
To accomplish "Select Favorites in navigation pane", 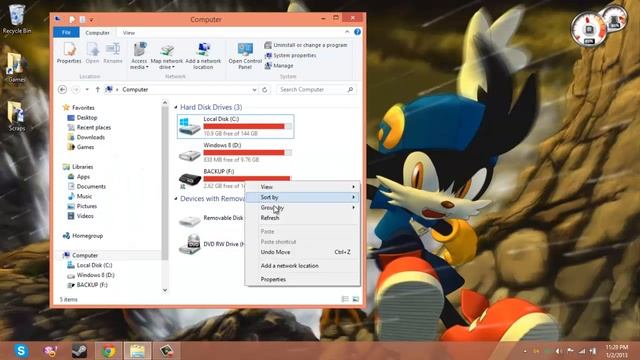I will click(78, 108).
